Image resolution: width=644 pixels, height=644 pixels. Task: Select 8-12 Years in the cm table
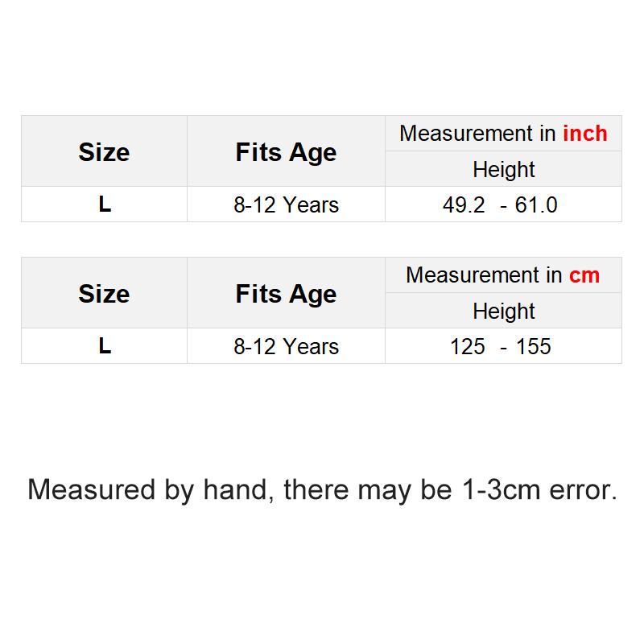[286, 347]
